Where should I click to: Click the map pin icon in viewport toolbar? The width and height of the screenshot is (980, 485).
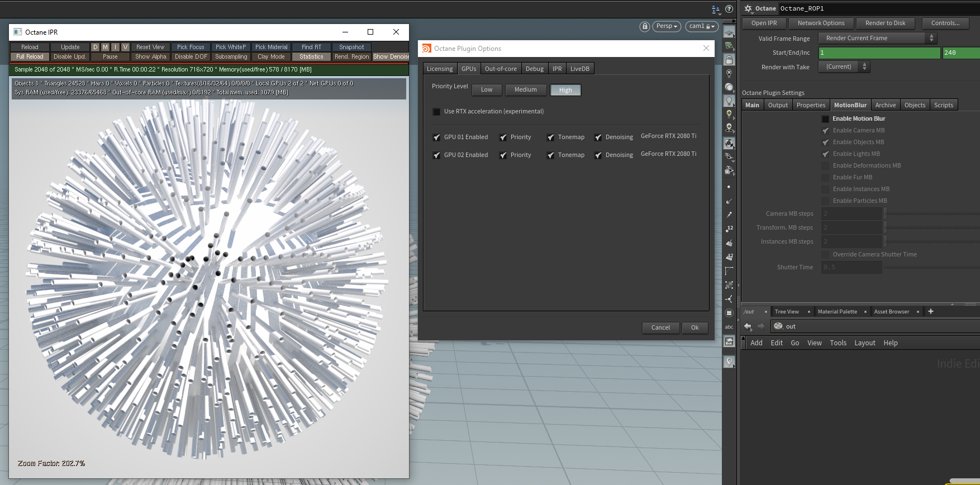[x=729, y=362]
